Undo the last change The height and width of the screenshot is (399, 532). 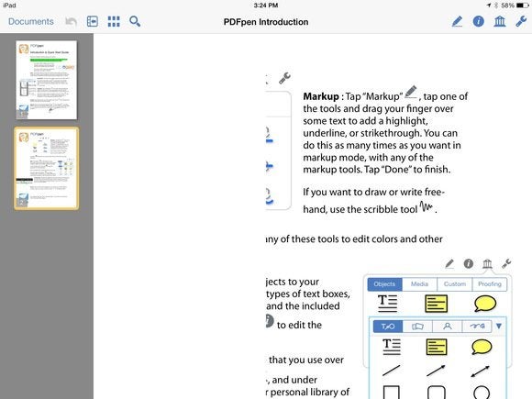click(71, 22)
